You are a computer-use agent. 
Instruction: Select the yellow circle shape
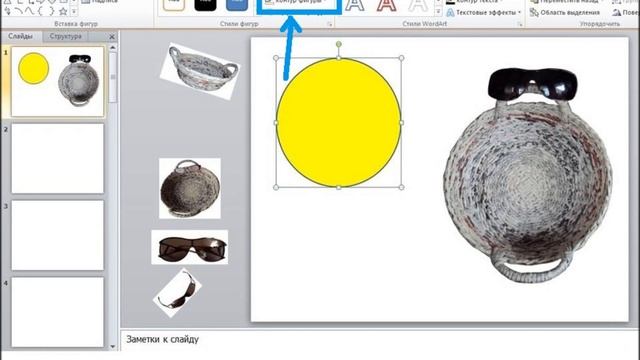[338, 122]
